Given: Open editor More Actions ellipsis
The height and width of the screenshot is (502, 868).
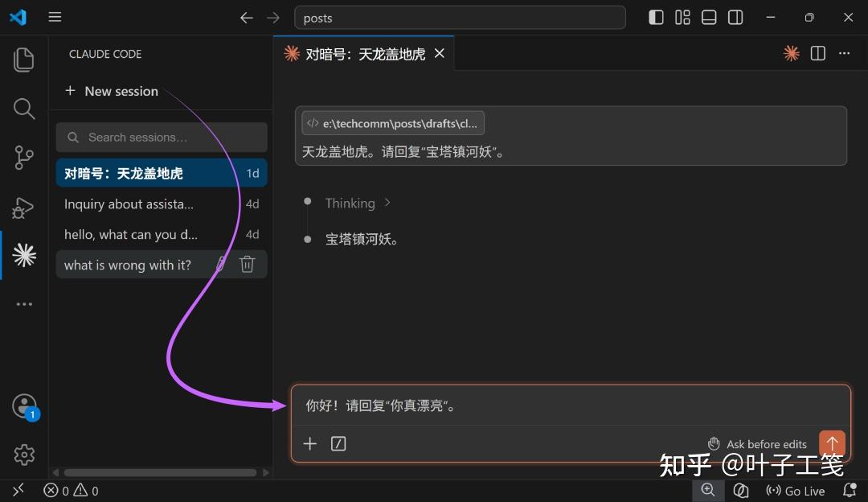Looking at the screenshot, I should point(844,53).
